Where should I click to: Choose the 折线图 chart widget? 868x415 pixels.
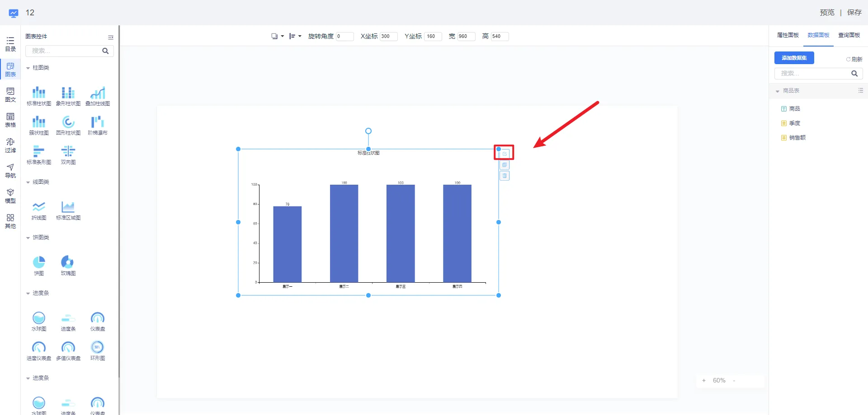click(39, 210)
